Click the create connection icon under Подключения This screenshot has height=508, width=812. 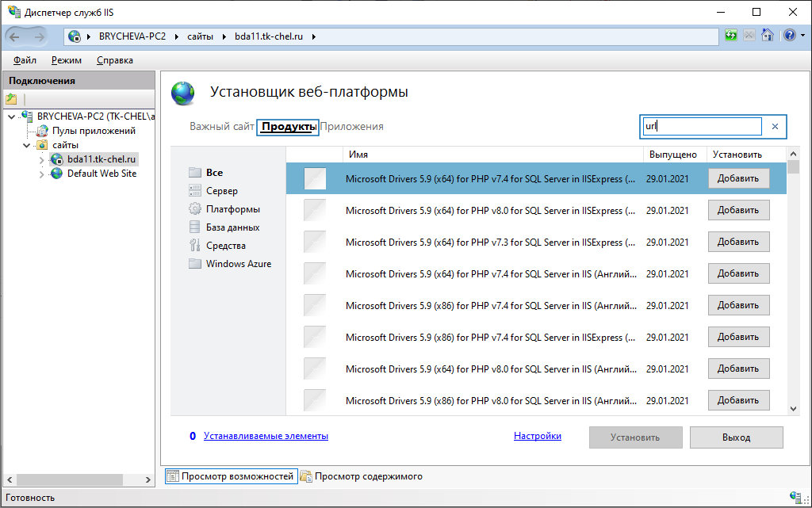(11, 98)
